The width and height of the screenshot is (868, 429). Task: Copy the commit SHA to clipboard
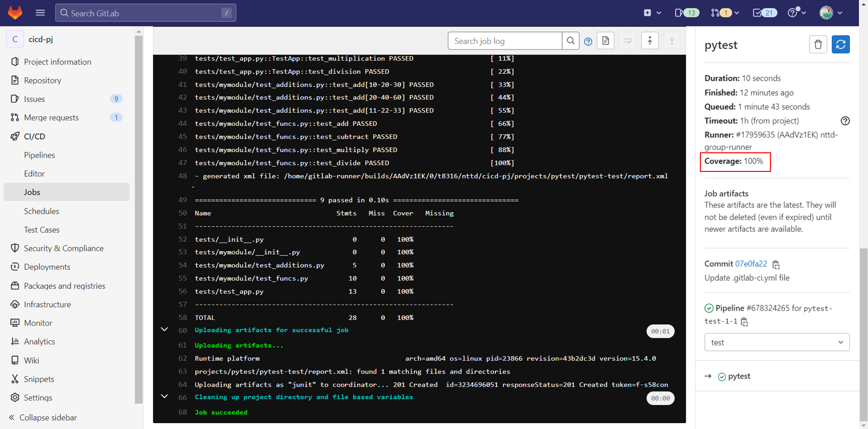(776, 264)
